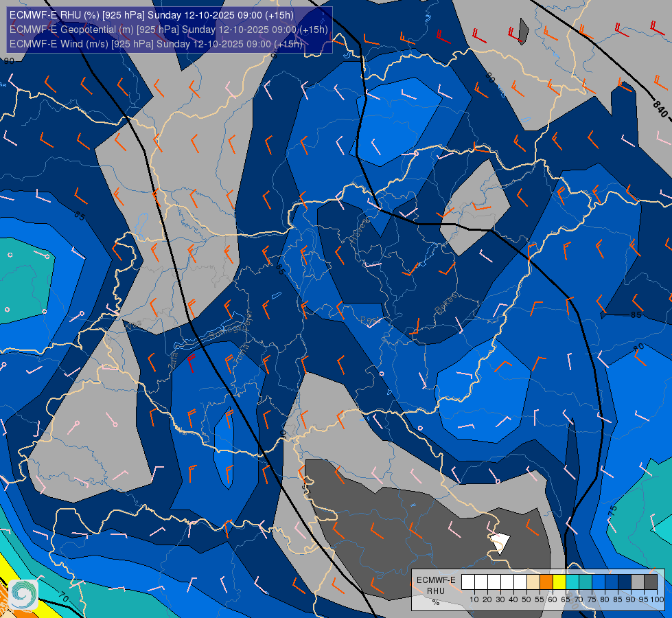Select the teal 70-75 legend swatch
This screenshot has width=672, height=618.
click(x=586, y=582)
